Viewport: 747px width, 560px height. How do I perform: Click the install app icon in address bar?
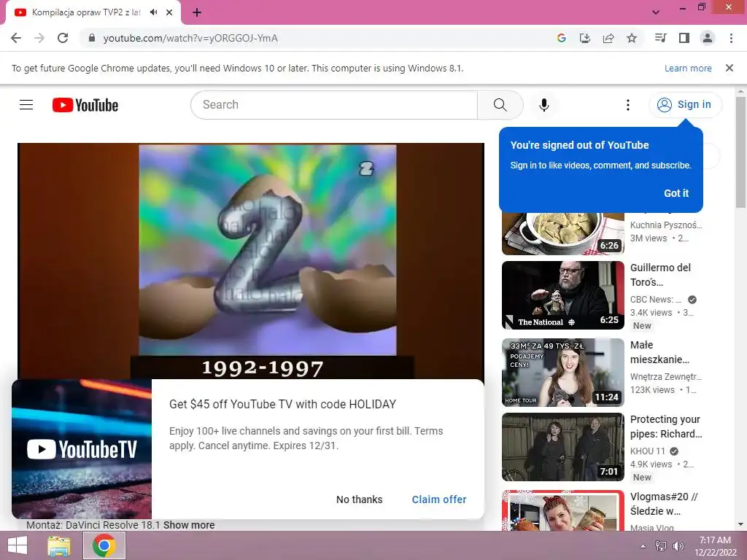tap(584, 38)
